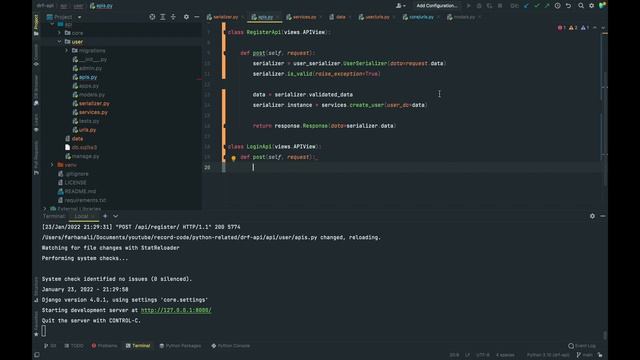This screenshot has height=360, width=640.
Task: Click the Run arrow in top toolbar
Action: (x=469, y=6)
